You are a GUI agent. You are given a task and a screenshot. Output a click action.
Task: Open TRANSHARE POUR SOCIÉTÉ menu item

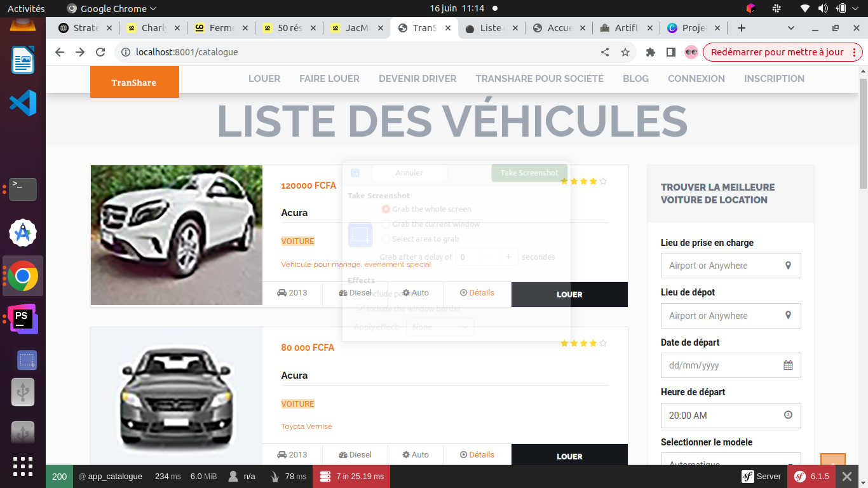tap(539, 79)
